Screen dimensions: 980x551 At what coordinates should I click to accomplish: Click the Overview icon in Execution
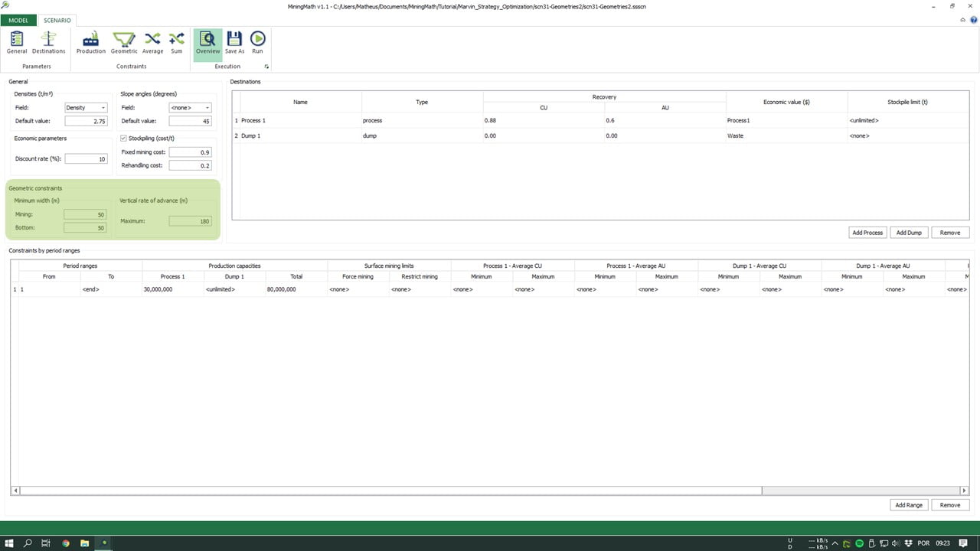[207, 42]
